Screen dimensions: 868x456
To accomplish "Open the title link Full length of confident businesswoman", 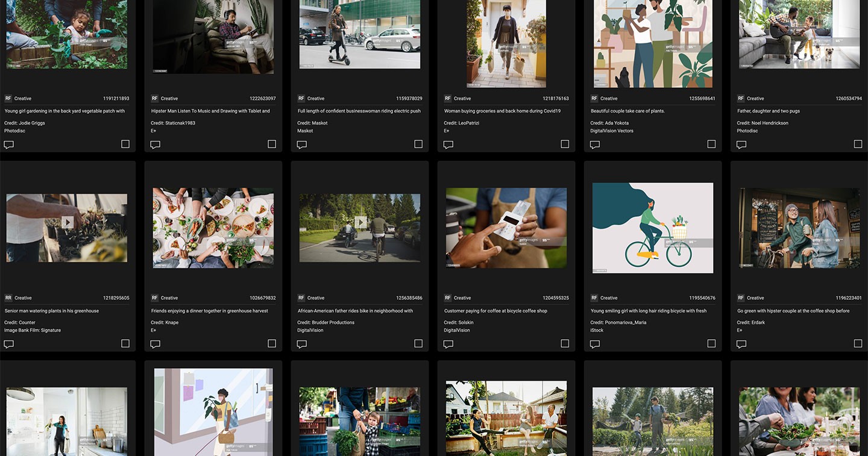I will tap(359, 111).
